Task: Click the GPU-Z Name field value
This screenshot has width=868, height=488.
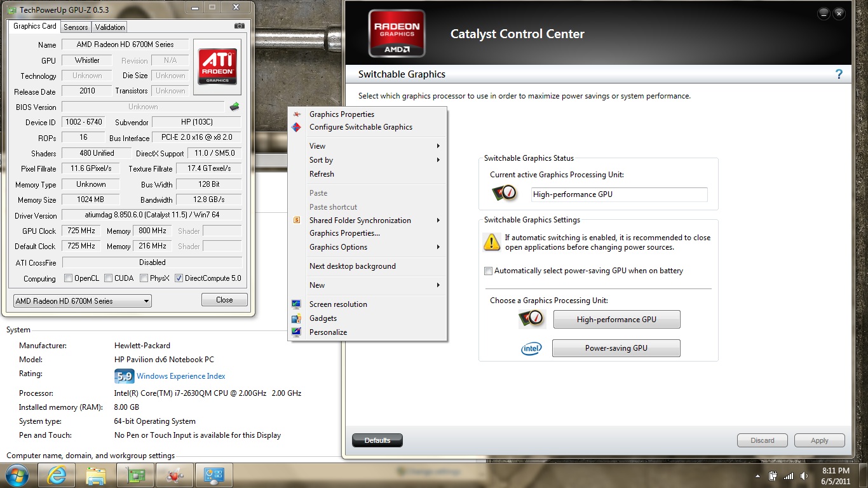Action: click(125, 44)
